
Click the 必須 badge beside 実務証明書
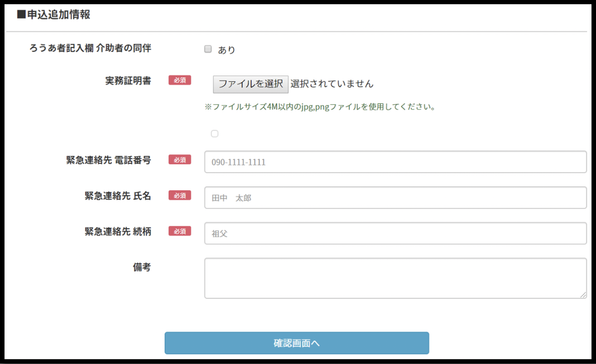point(180,80)
